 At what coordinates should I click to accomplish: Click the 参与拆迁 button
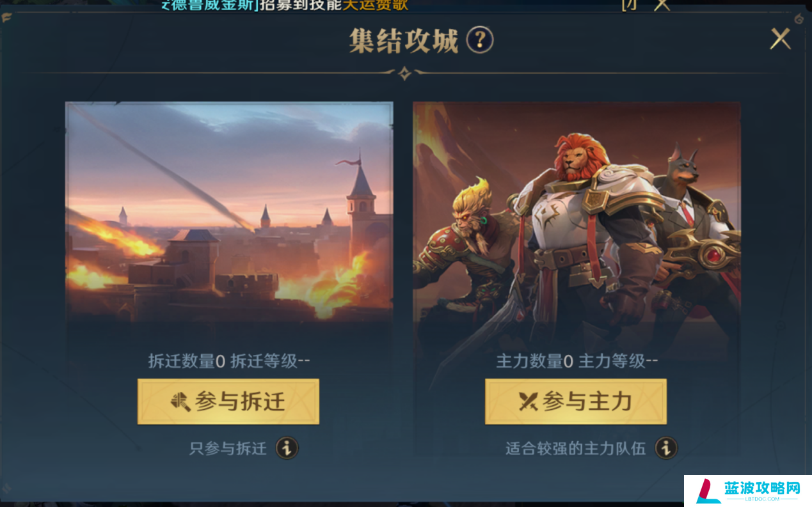[x=228, y=402]
